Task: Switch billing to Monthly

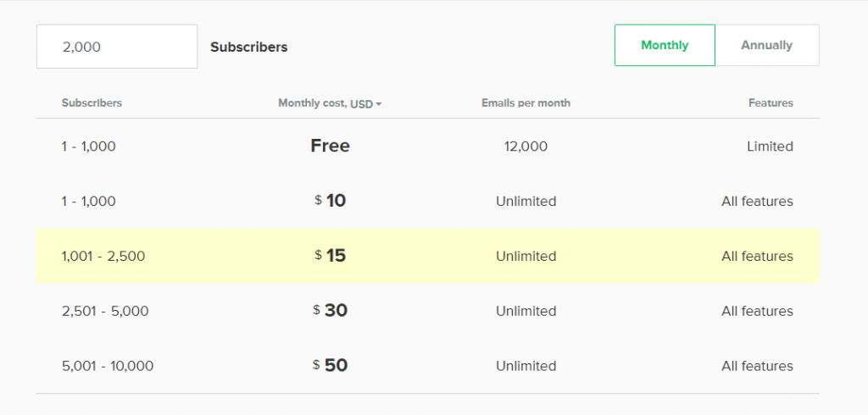Action: [x=665, y=46]
